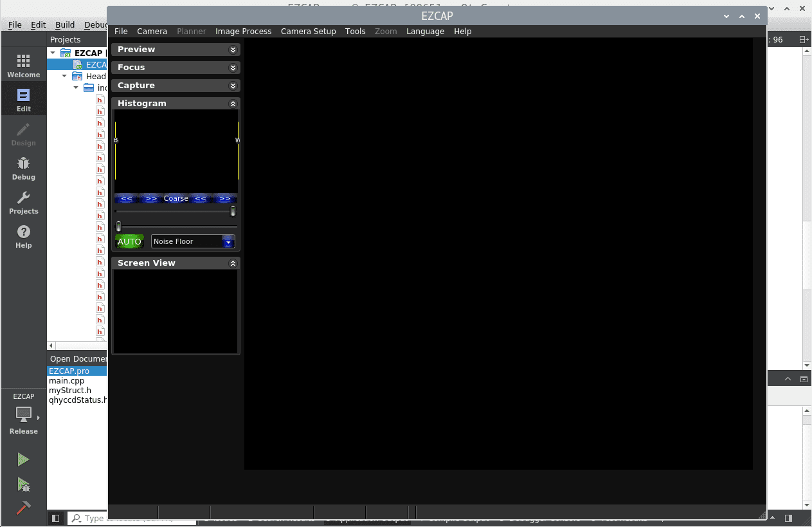Open the Qt Creator Edit menu

39,24
